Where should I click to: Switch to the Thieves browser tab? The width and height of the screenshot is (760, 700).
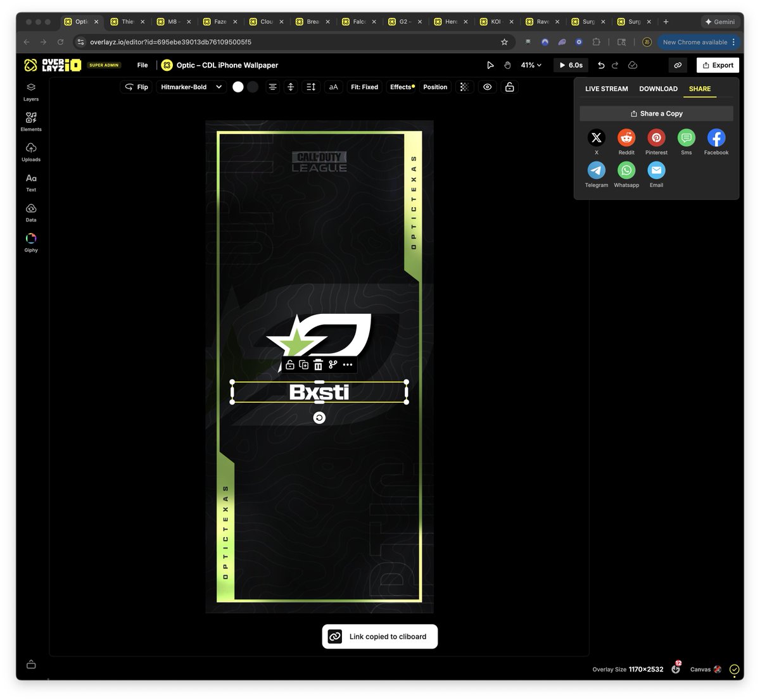(x=128, y=22)
